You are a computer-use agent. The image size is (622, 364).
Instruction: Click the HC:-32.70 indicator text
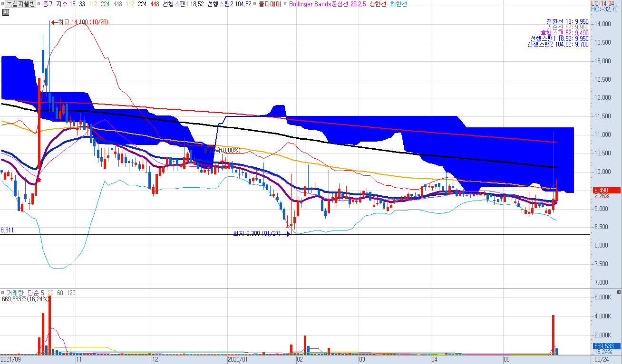[604, 9]
